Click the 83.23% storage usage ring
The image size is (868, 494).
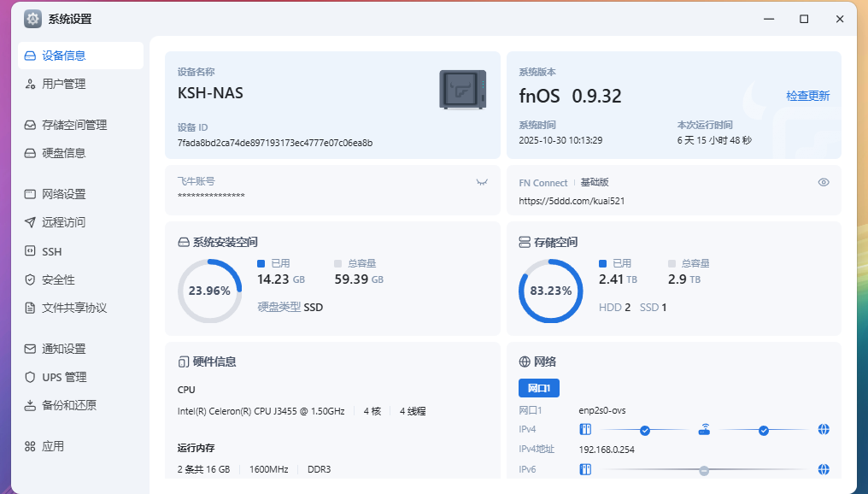click(x=550, y=291)
